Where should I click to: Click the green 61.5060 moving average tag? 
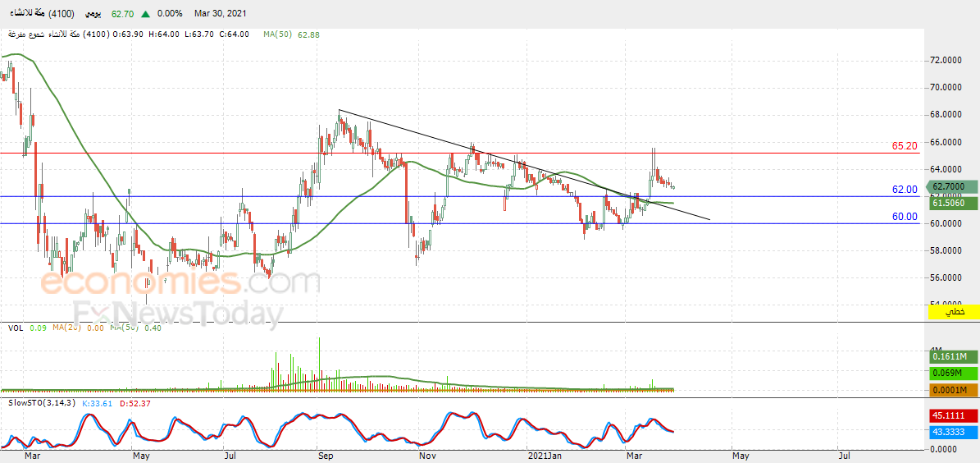coord(952,203)
